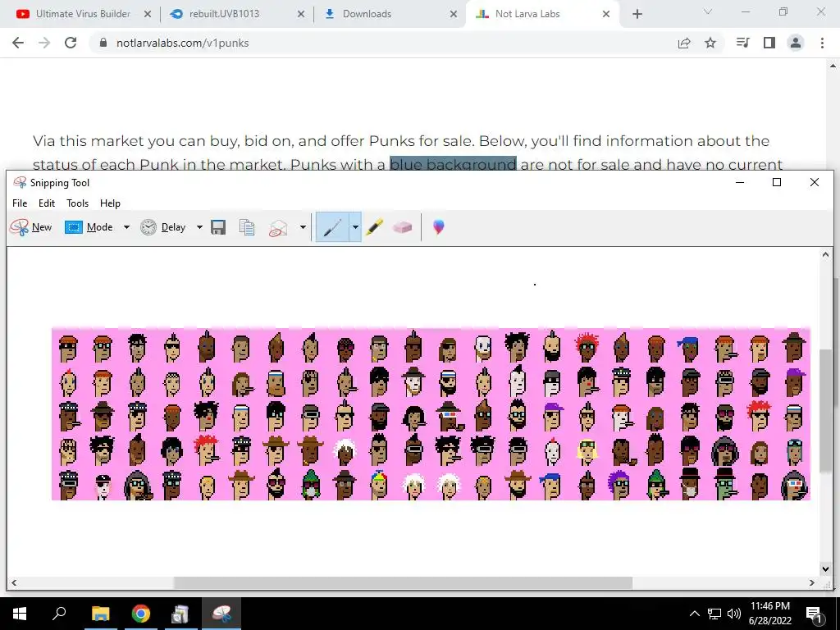This screenshot has height=630, width=840.
Task: Click Snipping Tool scroll up arrow
Action: pyautogui.click(x=825, y=255)
